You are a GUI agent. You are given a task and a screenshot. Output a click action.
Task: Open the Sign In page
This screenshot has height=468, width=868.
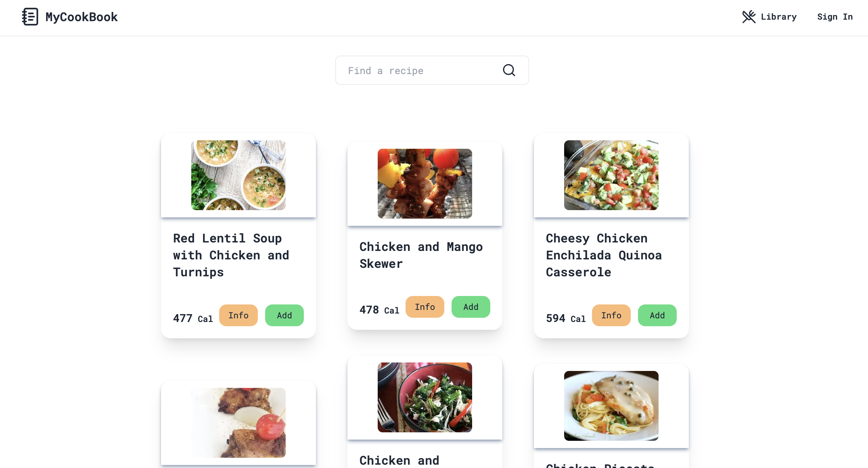(x=835, y=17)
